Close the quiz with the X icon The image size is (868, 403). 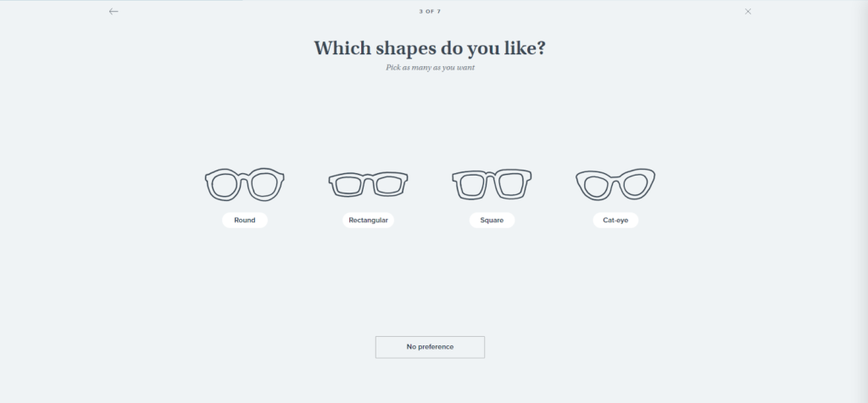coord(748,11)
